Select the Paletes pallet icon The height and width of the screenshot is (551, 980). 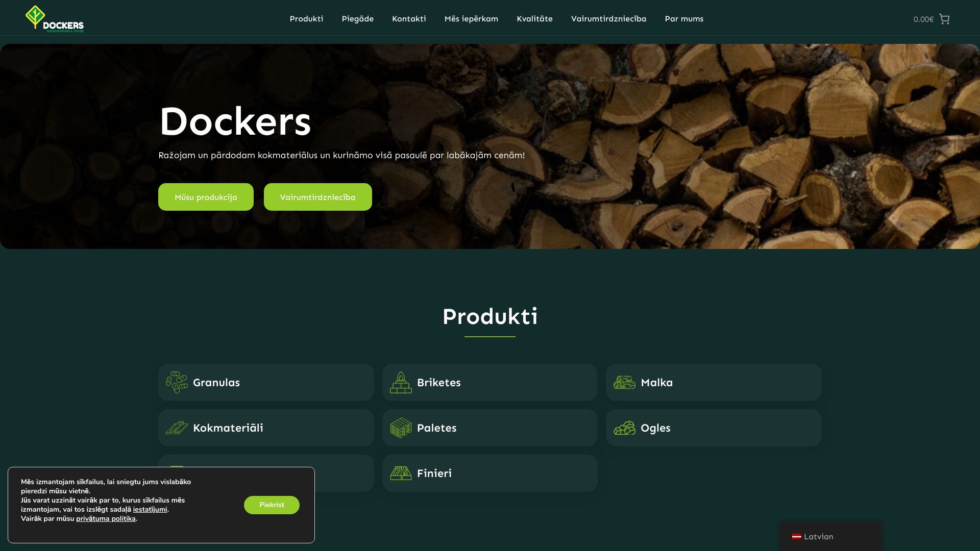click(x=401, y=428)
